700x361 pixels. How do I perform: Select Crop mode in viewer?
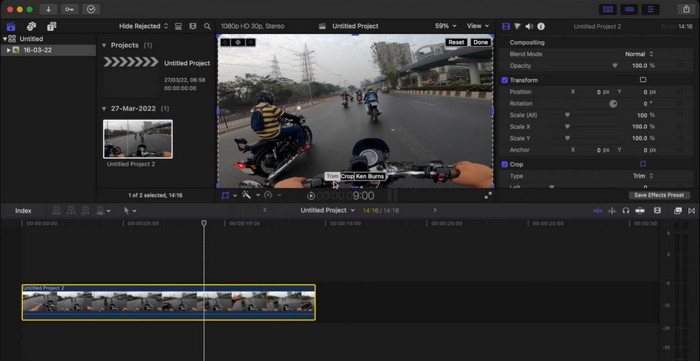[347, 176]
